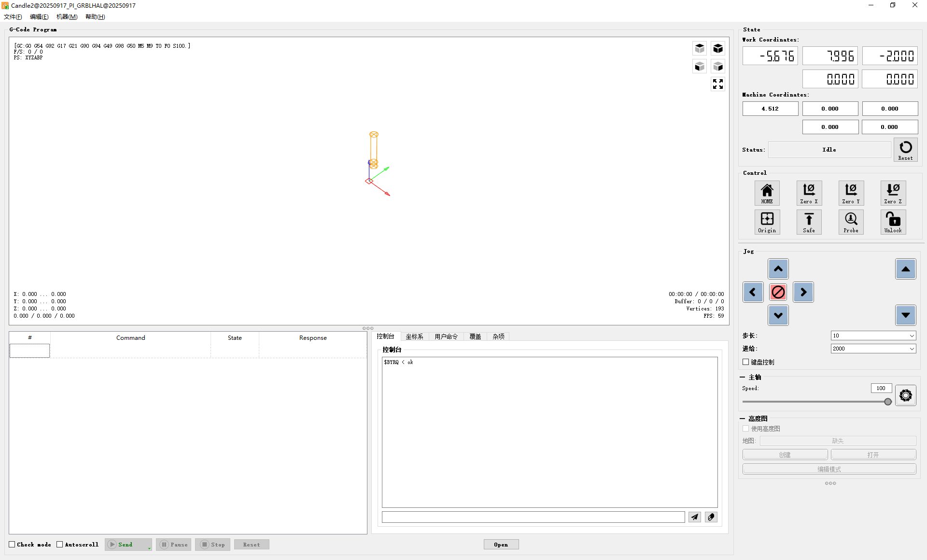Viewport: 927px width, 560px height.
Task: Click the console command input field
Action: tap(533, 517)
